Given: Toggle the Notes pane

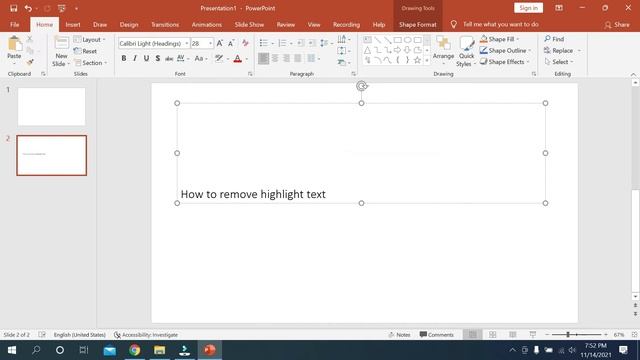Looking at the screenshot, I should [399, 335].
